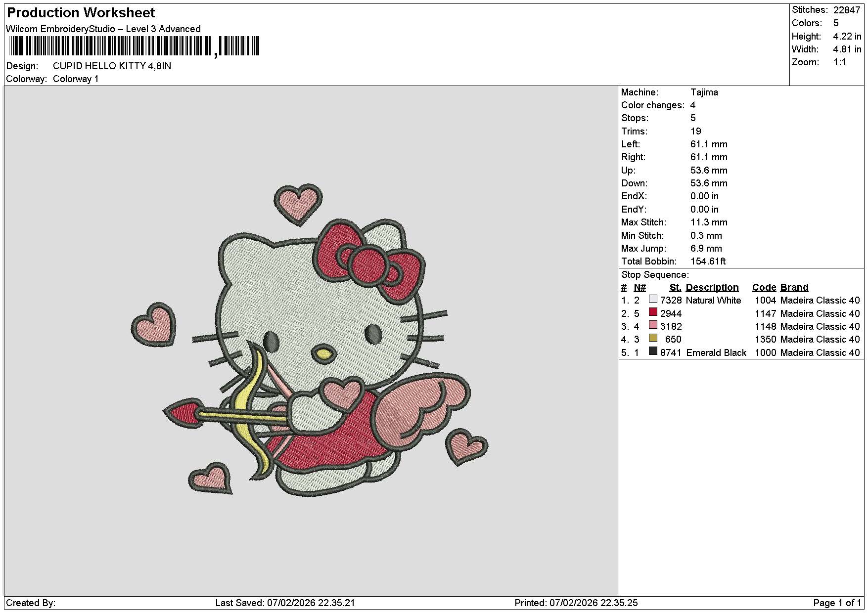
Task: Click the Trims value '19'
Action: 696,131
